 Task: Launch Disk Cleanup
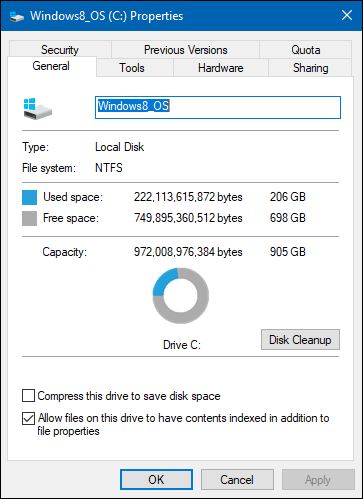pyautogui.click(x=300, y=340)
